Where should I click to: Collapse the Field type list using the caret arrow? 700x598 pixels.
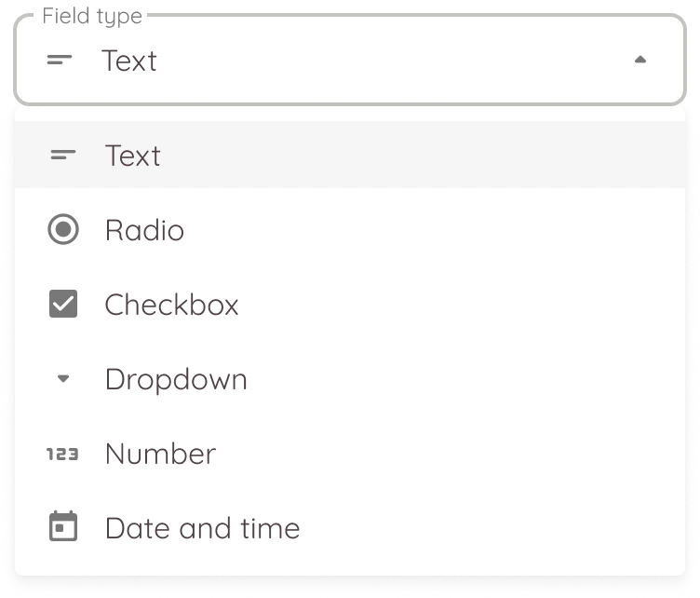click(x=639, y=61)
